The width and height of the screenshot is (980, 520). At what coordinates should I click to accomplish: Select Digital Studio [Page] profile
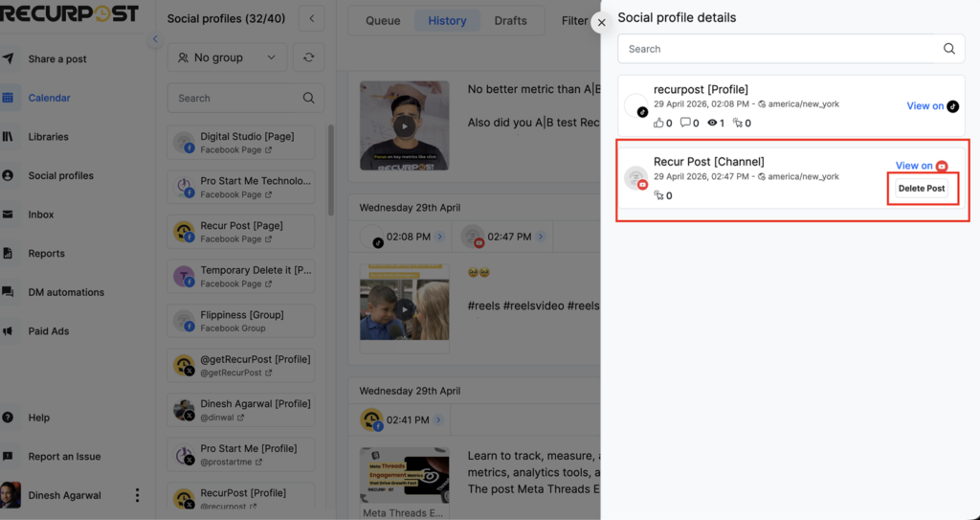[x=240, y=142]
